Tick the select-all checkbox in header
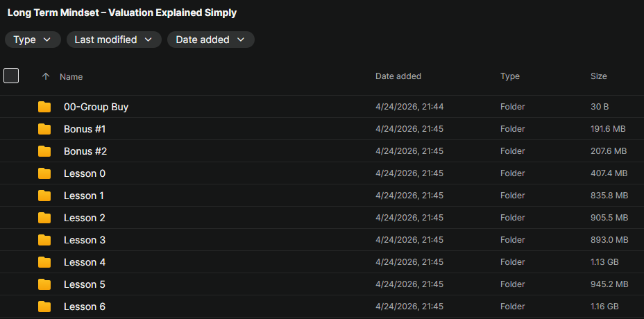644x319 pixels. tap(11, 76)
